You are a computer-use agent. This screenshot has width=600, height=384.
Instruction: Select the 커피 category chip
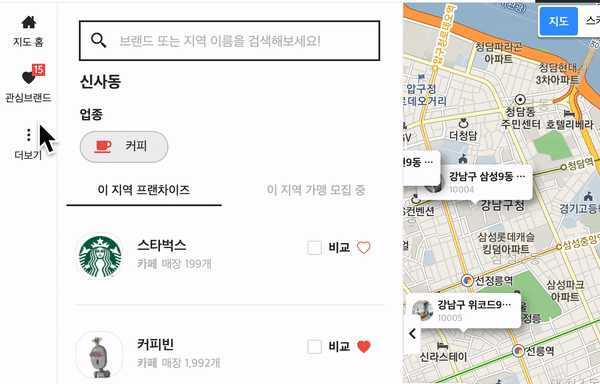point(124,146)
